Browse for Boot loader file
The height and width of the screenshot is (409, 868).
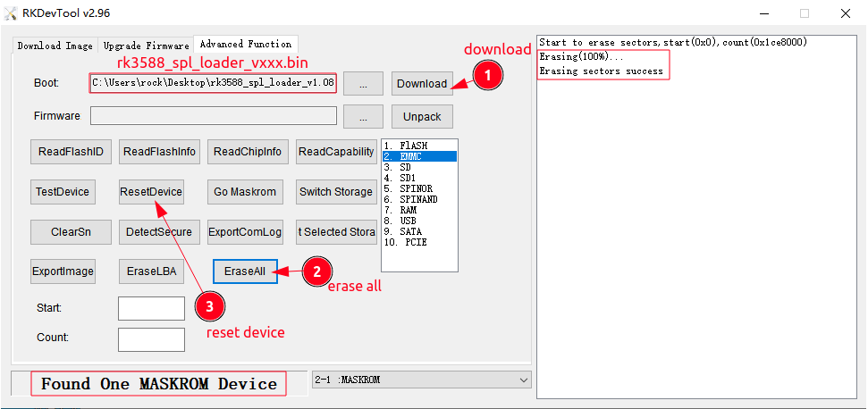pyautogui.click(x=363, y=84)
